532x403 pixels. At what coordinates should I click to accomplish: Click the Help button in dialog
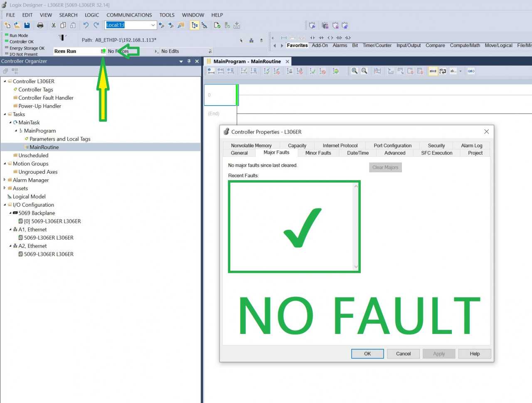pos(475,354)
